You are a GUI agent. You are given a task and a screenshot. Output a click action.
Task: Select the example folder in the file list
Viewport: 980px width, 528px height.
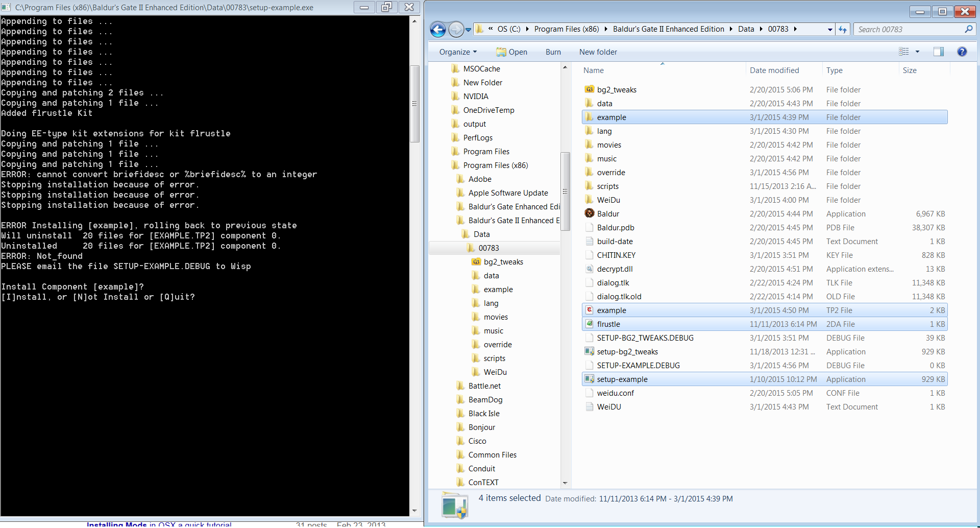click(x=764, y=117)
